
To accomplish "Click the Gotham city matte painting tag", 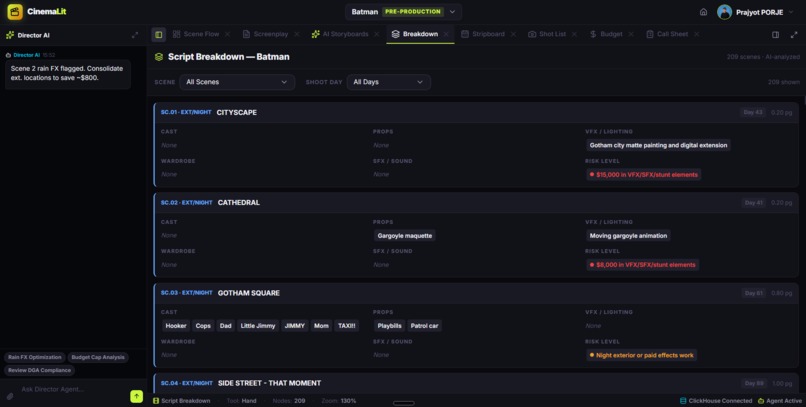I will (658, 145).
